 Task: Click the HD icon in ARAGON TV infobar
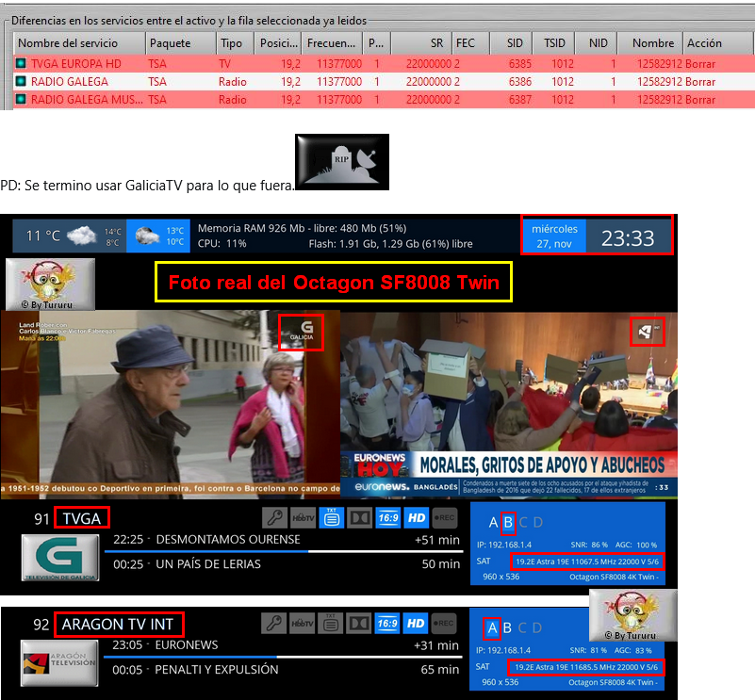[416, 624]
